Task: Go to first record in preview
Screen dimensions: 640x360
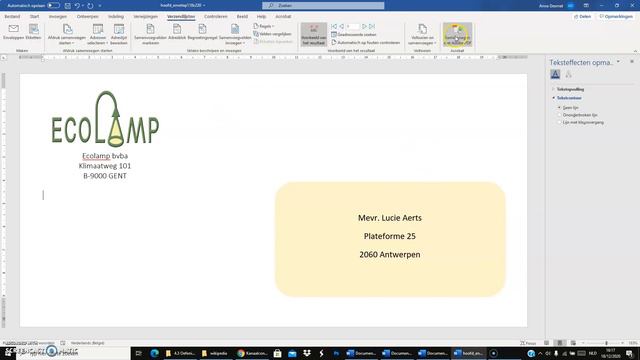Action: 334,26
